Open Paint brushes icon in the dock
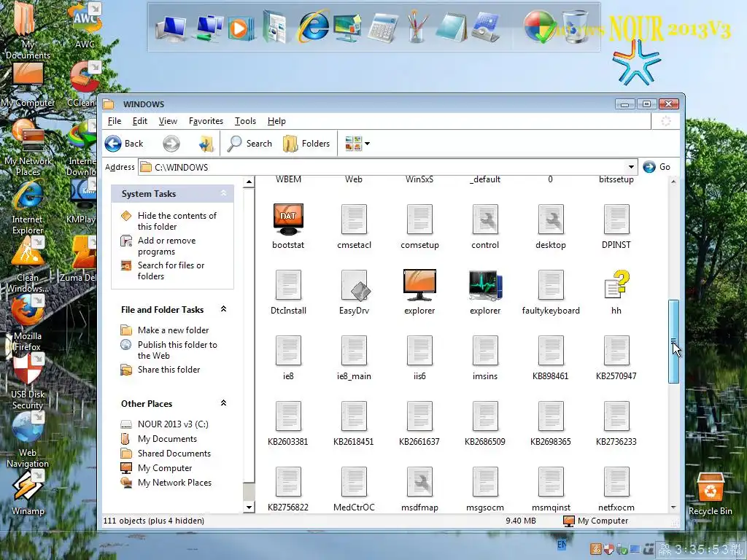Viewport: 747px width, 560px height. [x=417, y=27]
